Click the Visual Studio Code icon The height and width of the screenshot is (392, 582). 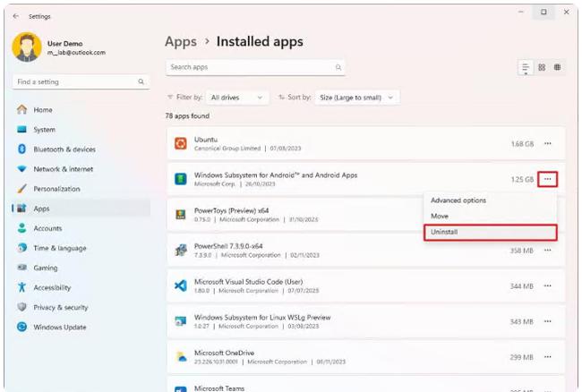[180, 285]
